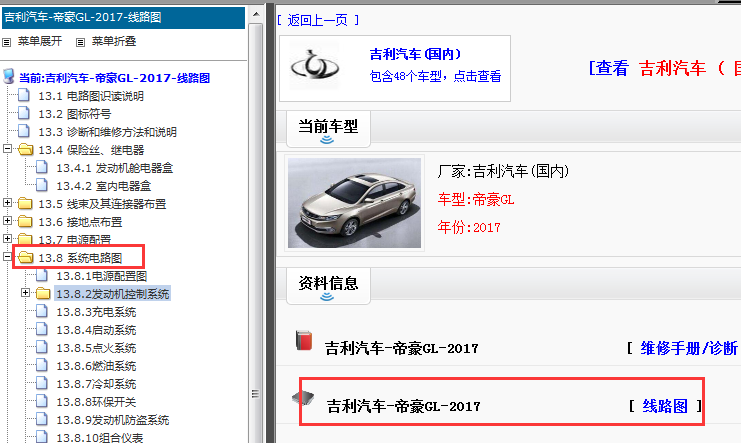Viewport: 741px width, 443px height.
Task: Click the 吉利汽车-帝豪GL-2017-线路图 title bar
Action: coord(124,17)
